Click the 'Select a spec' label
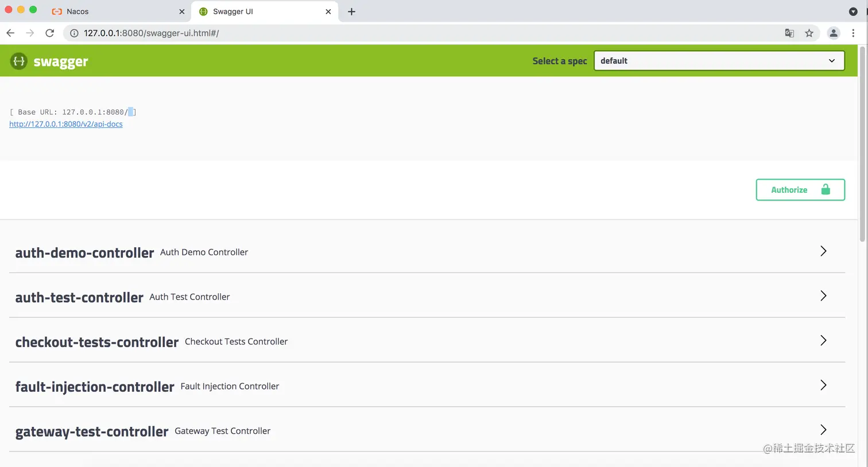This screenshot has height=467, width=868. (x=560, y=61)
